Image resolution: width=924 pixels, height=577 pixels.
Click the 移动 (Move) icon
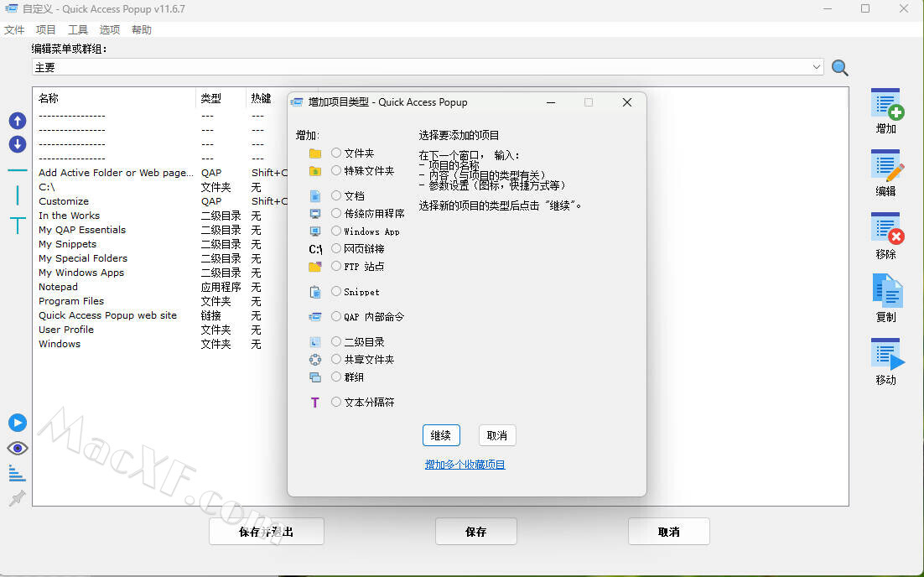click(x=886, y=355)
